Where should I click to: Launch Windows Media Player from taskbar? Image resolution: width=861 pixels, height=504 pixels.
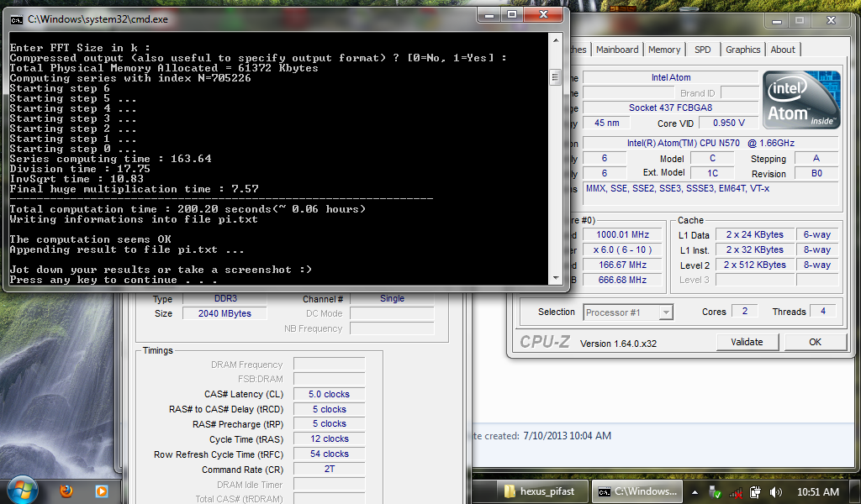[102, 491]
